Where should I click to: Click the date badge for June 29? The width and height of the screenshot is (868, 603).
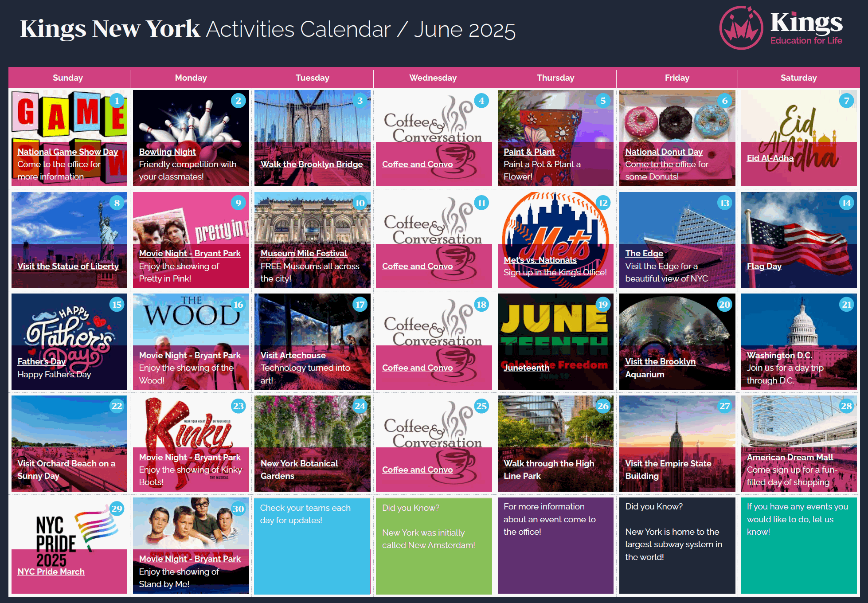[x=117, y=509]
